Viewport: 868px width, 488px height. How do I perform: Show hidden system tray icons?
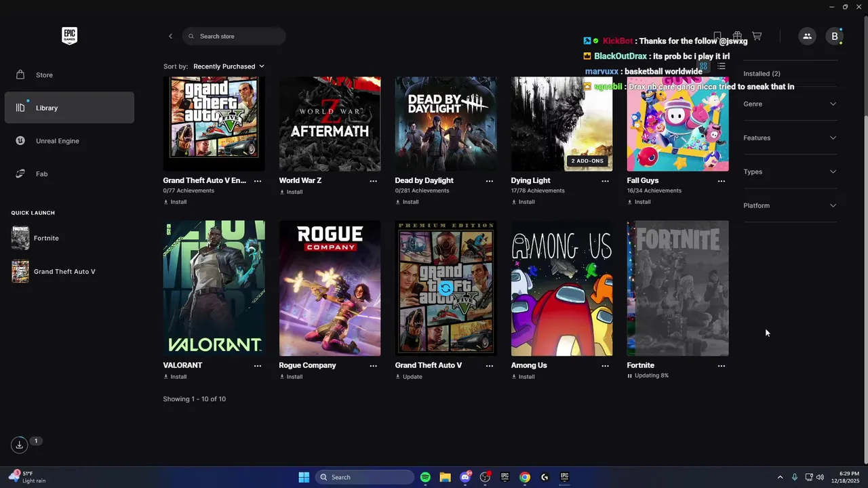[780, 477]
